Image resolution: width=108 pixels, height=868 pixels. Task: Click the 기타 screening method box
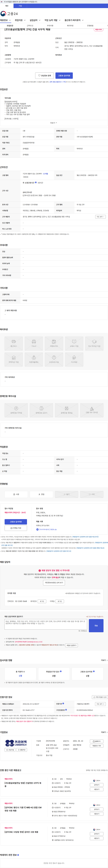pyautogui.click(x=92, y=494)
